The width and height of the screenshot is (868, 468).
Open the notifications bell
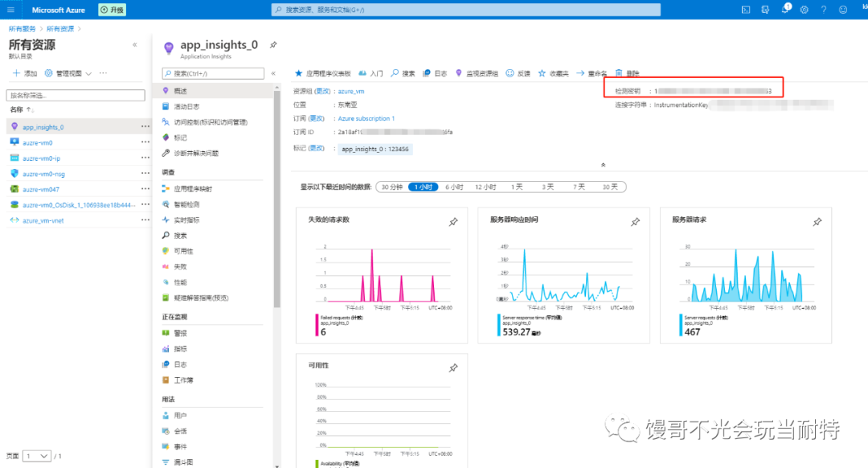[785, 9]
